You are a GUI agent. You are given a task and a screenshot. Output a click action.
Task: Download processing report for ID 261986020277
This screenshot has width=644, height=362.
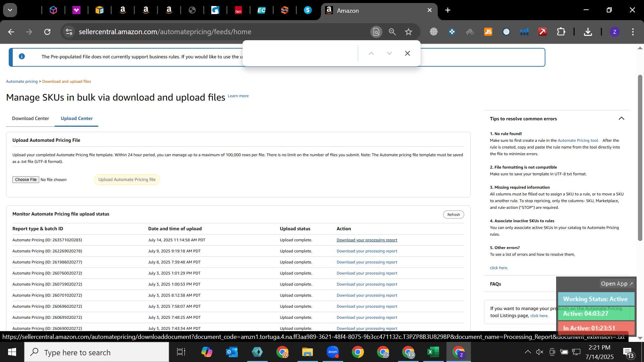pos(367,262)
